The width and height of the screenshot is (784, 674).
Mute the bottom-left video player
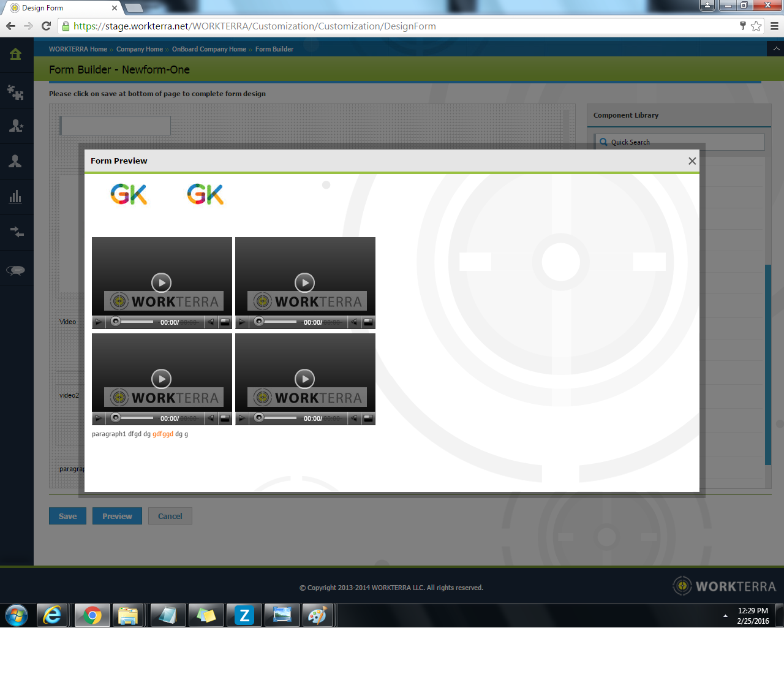[x=211, y=418]
